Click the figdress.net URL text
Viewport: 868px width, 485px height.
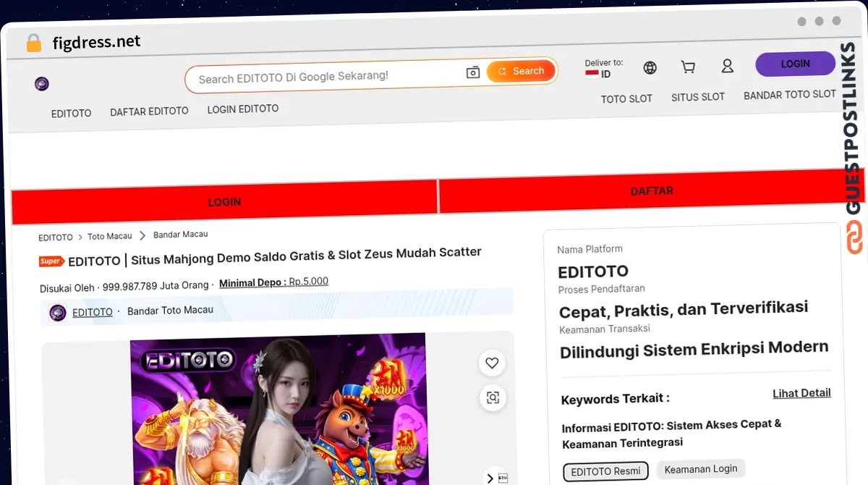pos(97,42)
